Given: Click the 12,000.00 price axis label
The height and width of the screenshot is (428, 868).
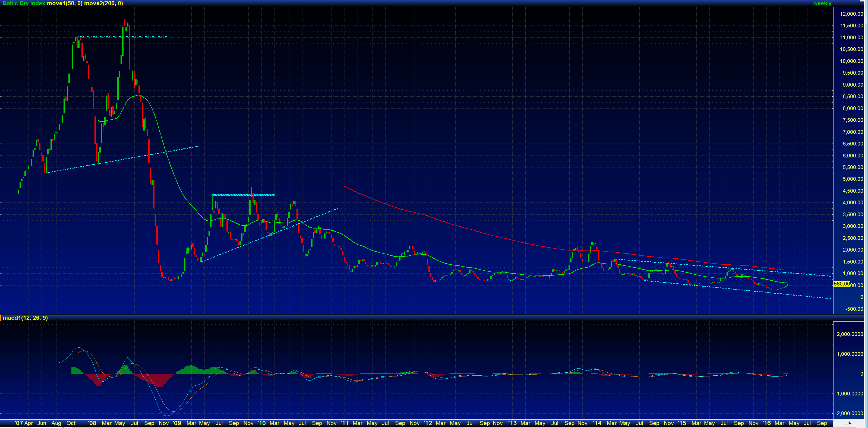Looking at the screenshot, I should coord(851,14).
